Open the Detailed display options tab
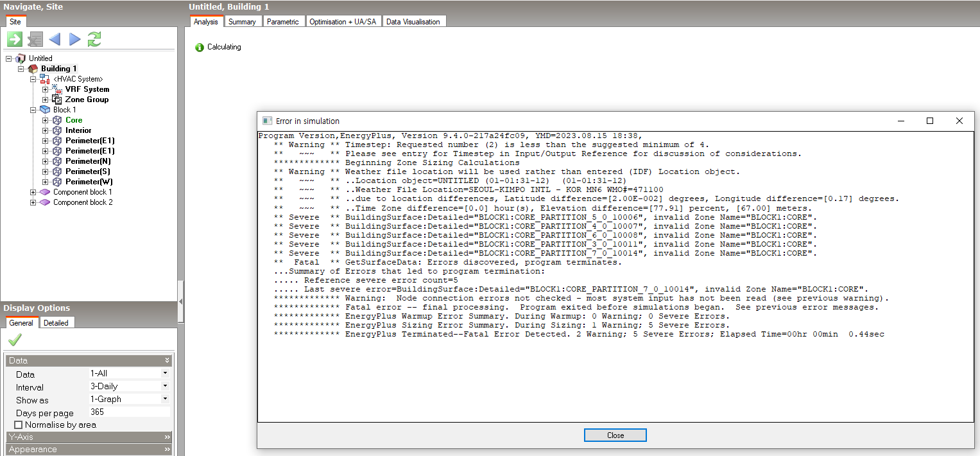The width and height of the screenshot is (980, 456). 56,323
